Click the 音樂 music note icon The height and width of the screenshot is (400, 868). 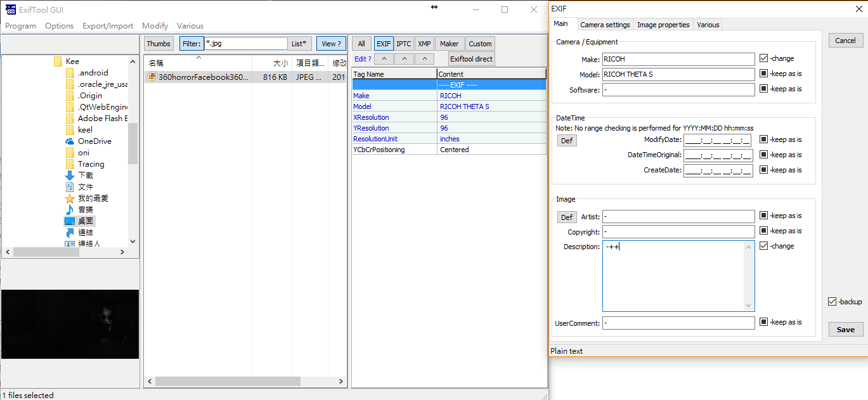pyautogui.click(x=70, y=210)
